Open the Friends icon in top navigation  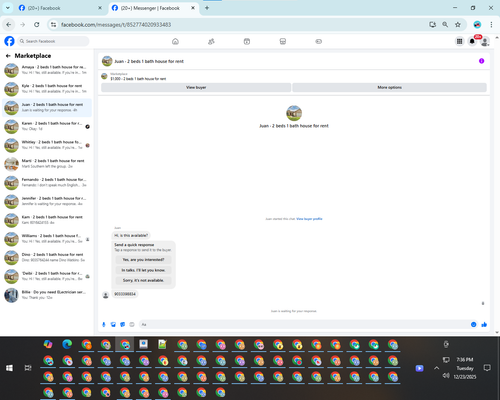tap(211, 41)
